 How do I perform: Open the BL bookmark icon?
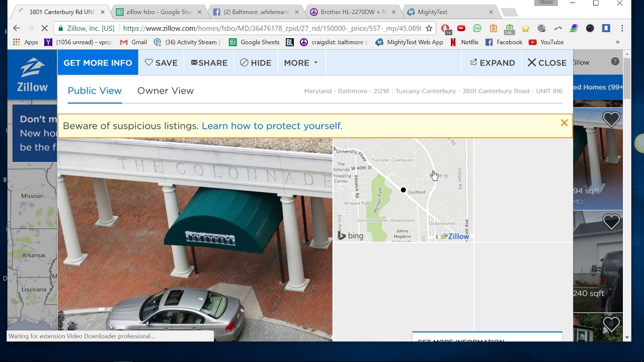tap(289, 42)
